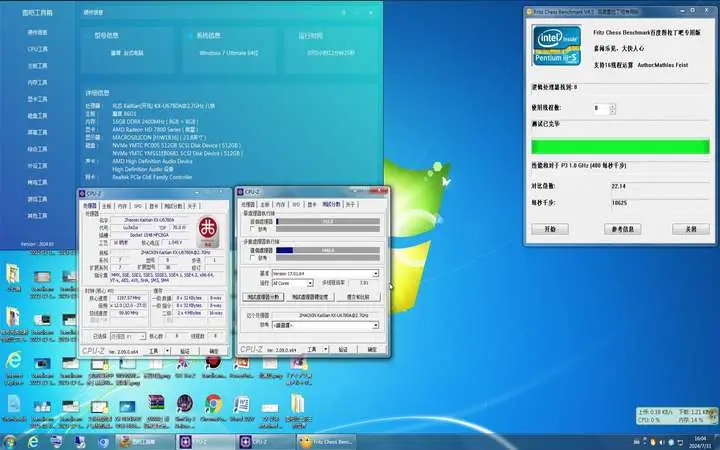Open the yellow folder icon beside Word shortcut

[298, 404]
